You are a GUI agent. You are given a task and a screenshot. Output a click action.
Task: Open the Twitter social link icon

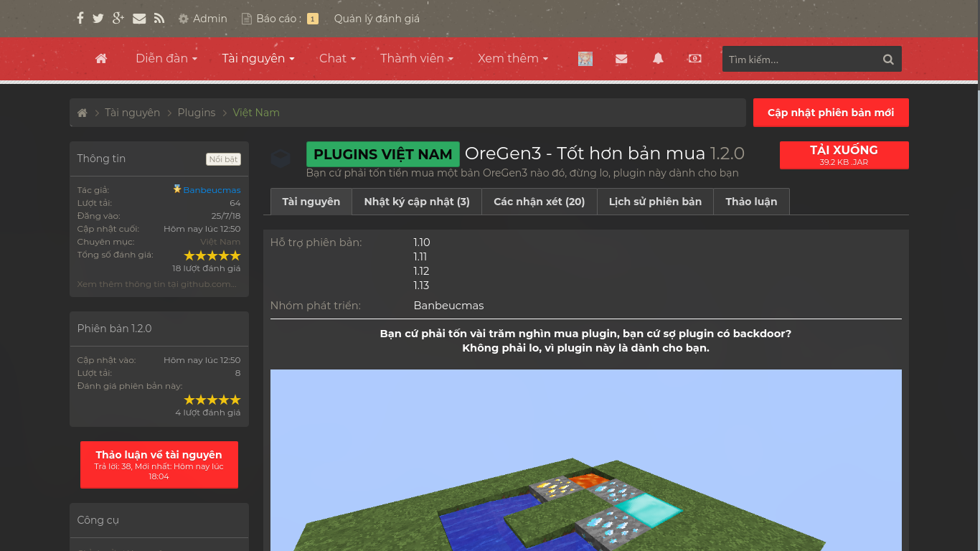click(98, 19)
